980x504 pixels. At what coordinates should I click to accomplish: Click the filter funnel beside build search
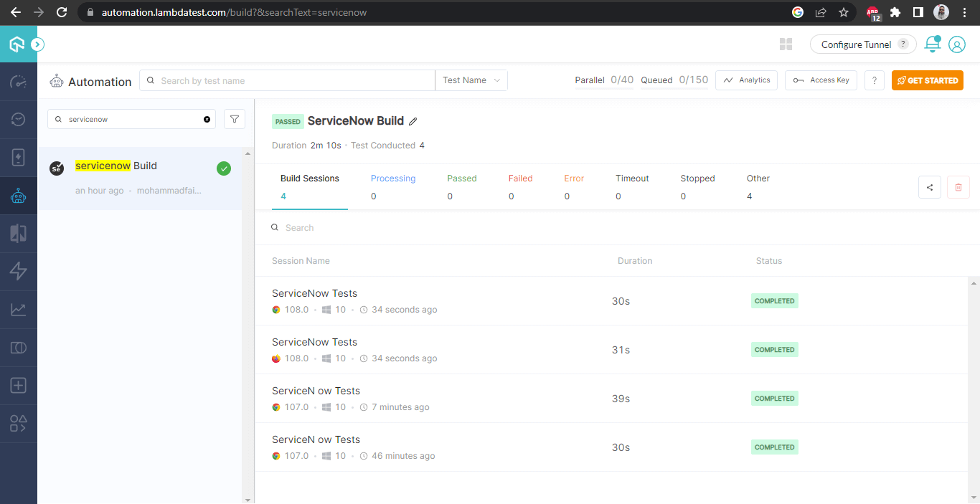coord(234,118)
